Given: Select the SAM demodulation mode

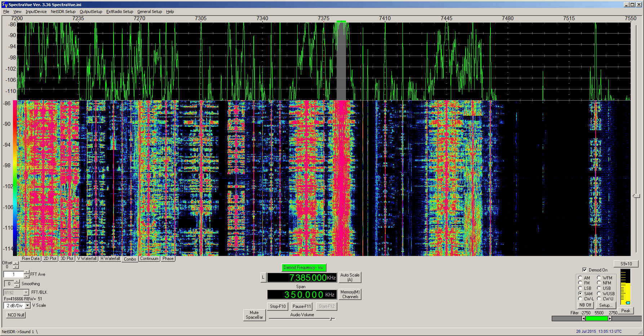Looking at the screenshot, I should click(x=586, y=293).
